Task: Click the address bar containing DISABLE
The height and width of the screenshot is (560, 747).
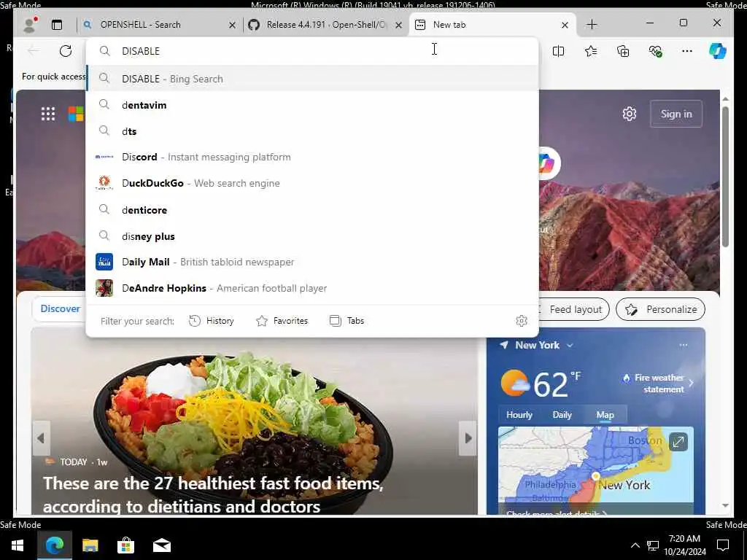Action: (312, 51)
